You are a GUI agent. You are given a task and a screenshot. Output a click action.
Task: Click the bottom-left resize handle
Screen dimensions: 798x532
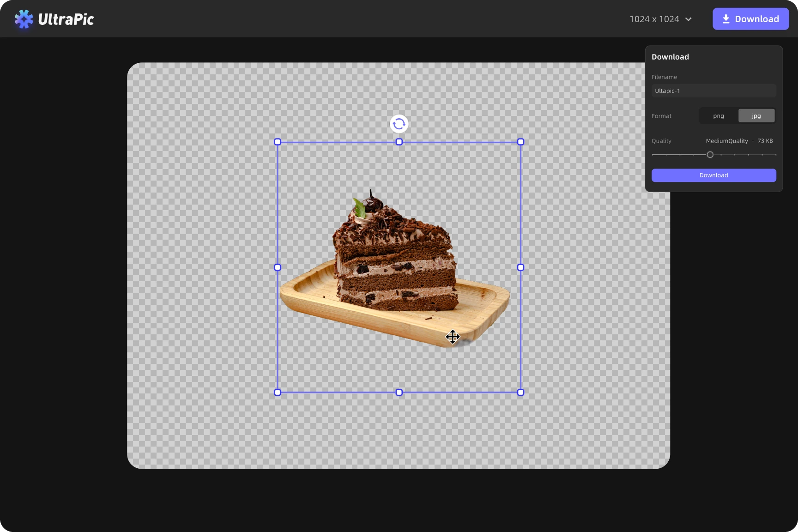coord(278,393)
